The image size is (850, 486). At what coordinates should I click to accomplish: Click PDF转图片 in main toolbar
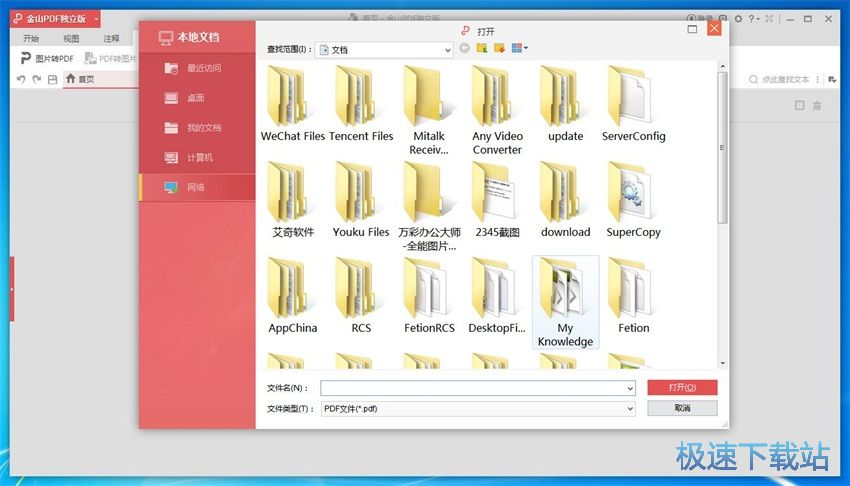110,58
